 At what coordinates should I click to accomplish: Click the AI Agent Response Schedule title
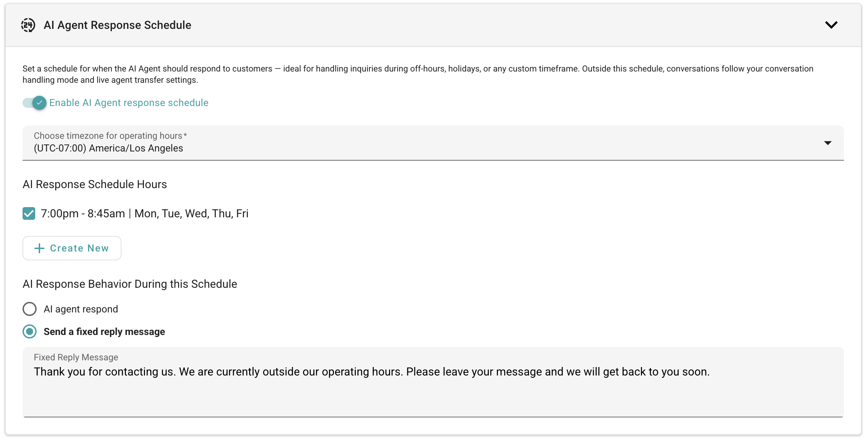pyautogui.click(x=117, y=25)
